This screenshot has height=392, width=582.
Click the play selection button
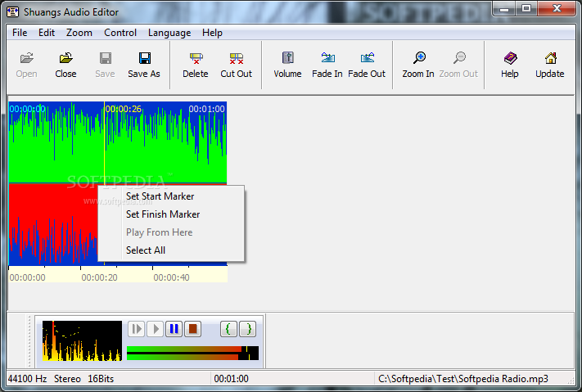[x=136, y=329]
